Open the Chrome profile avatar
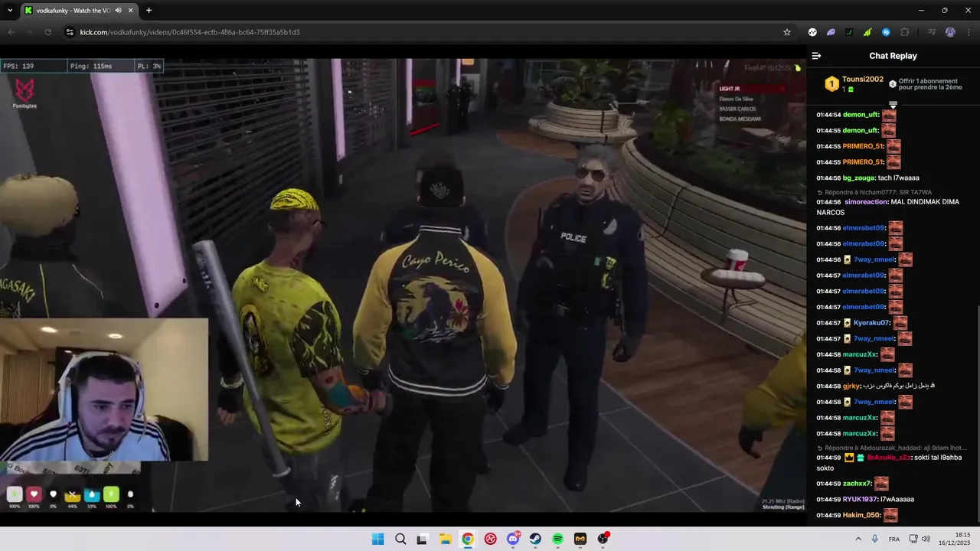The height and width of the screenshot is (551, 980). [x=950, y=32]
